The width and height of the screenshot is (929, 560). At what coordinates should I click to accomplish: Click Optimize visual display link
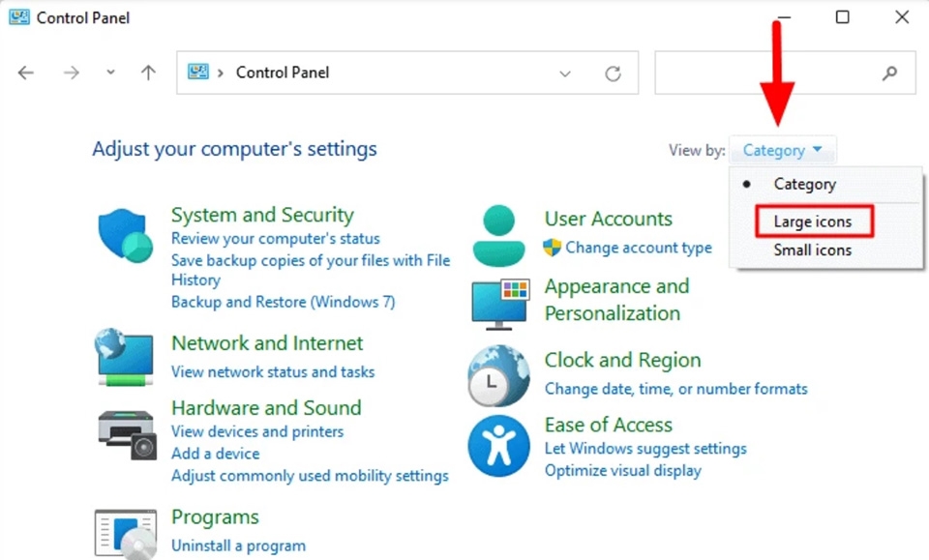[x=622, y=471]
